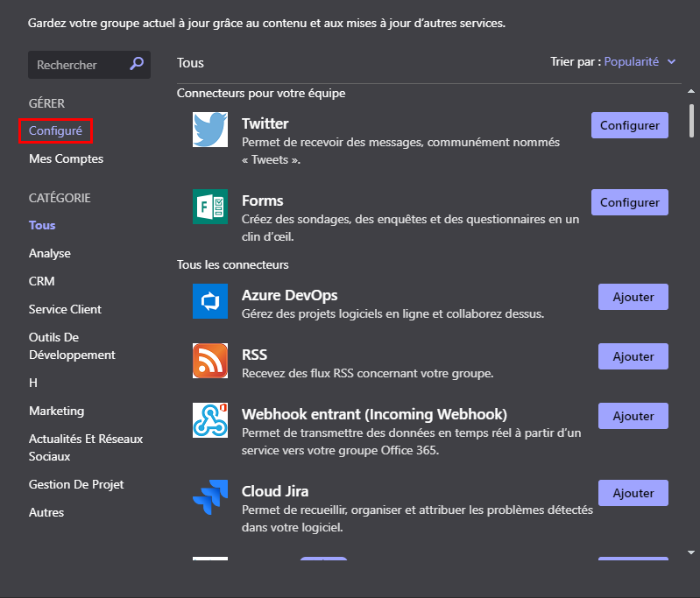Click the Cloud Jira connector icon
Image resolution: width=700 pixels, height=598 pixels.
pos(209,497)
